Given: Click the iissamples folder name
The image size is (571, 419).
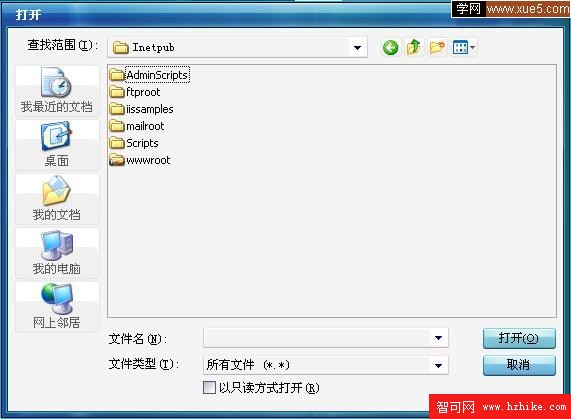Looking at the screenshot, I should (150, 109).
